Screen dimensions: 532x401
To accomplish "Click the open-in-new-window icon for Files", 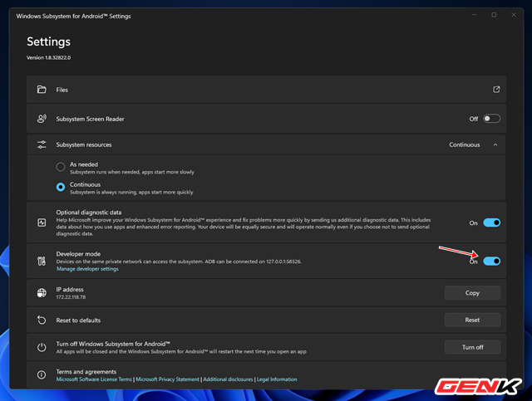I will click(x=496, y=90).
